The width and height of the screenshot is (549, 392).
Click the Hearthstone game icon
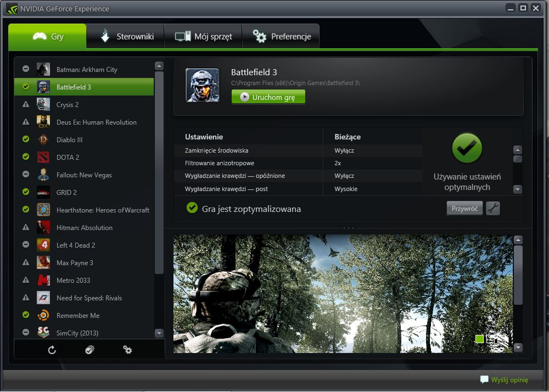43,210
